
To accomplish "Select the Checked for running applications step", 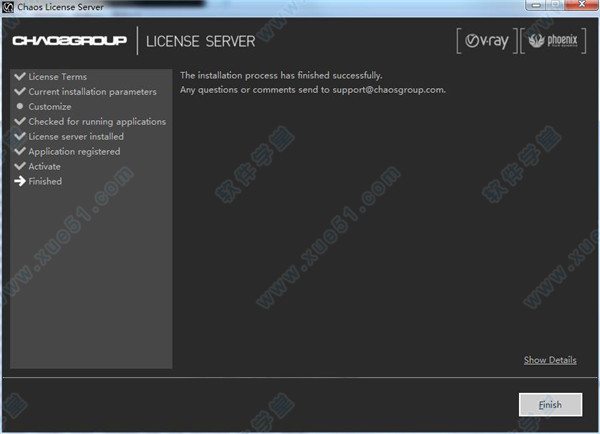I will pyautogui.click(x=97, y=121).
